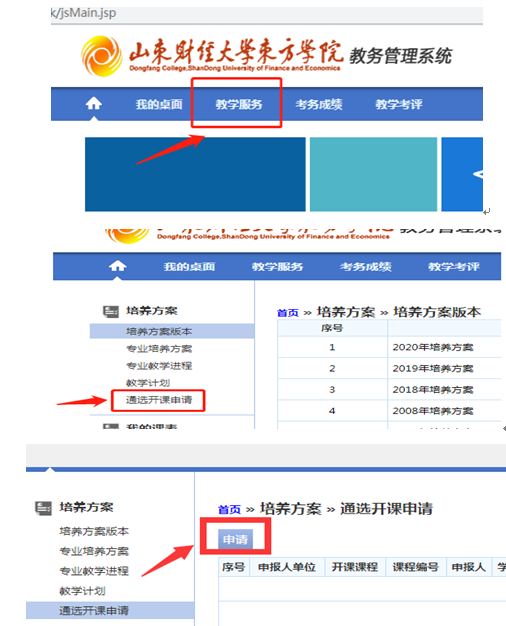The width and height of the screenshot is (506, 626).
Task: Click the dark blue tile on the dashboard
Action: [x=195, y=174]
